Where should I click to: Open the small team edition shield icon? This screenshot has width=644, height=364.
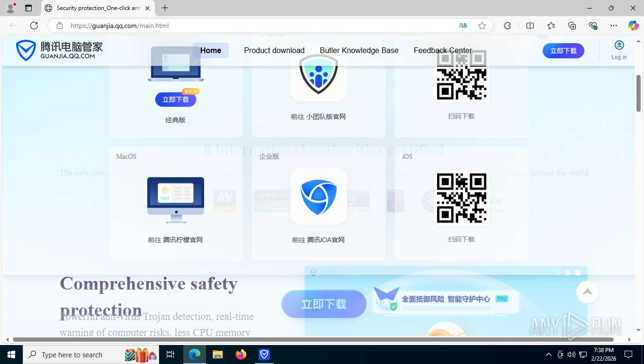(319, 73)
